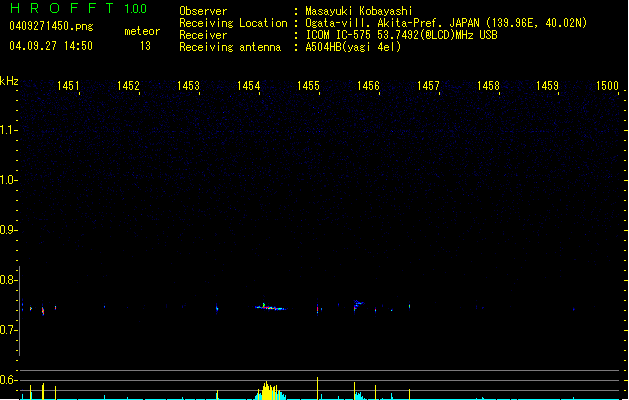Click the 1.0 kHz frequency label
The height and width of the screenshot is (400, 629).
point(8,180)
